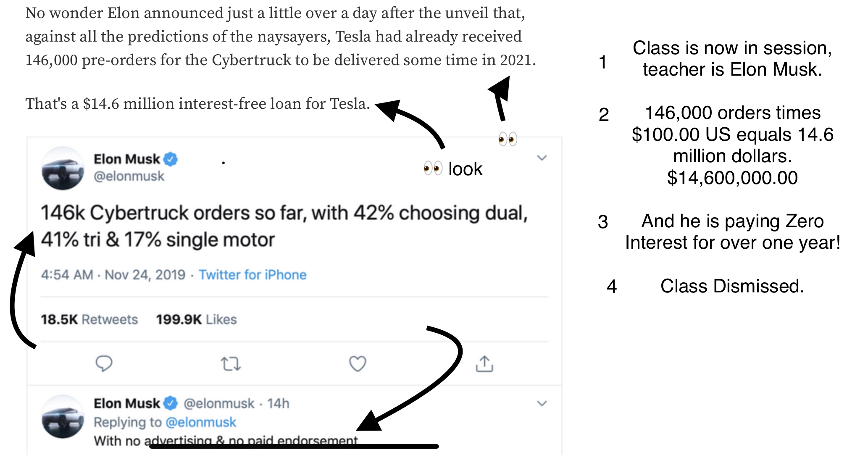Click the 18.5K Retweets count
The width and height of the screenshot is (868, 455).
(89, 319)
